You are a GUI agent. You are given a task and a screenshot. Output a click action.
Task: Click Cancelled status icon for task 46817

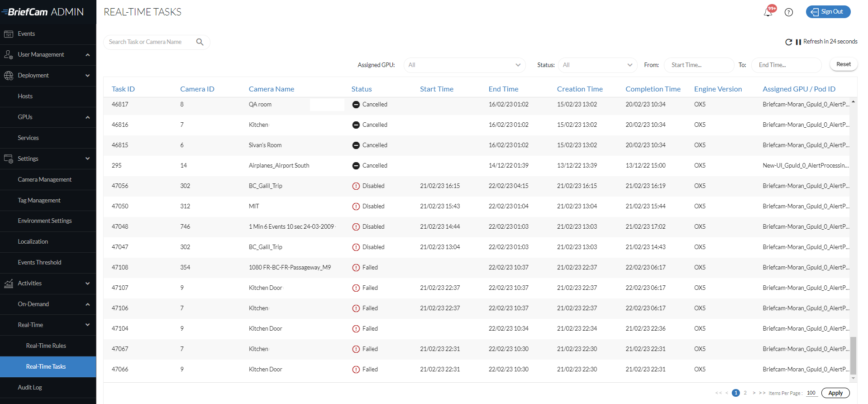(356, 105)
